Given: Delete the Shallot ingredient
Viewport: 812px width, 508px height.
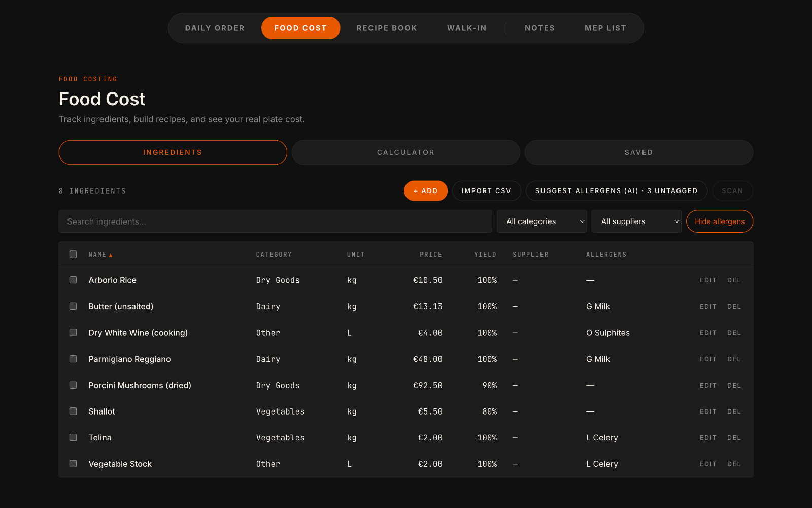Looking at the screenshot, I should 734,411.
